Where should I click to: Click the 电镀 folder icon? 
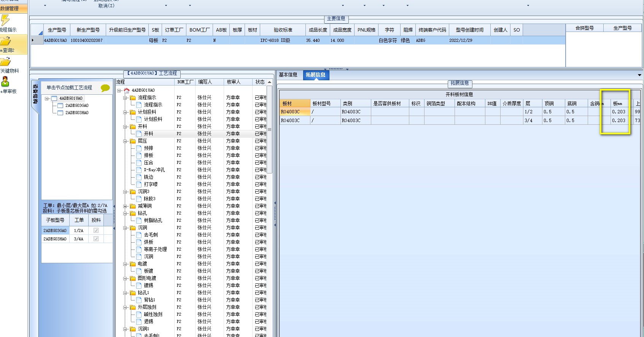click(x=133, y=264)
